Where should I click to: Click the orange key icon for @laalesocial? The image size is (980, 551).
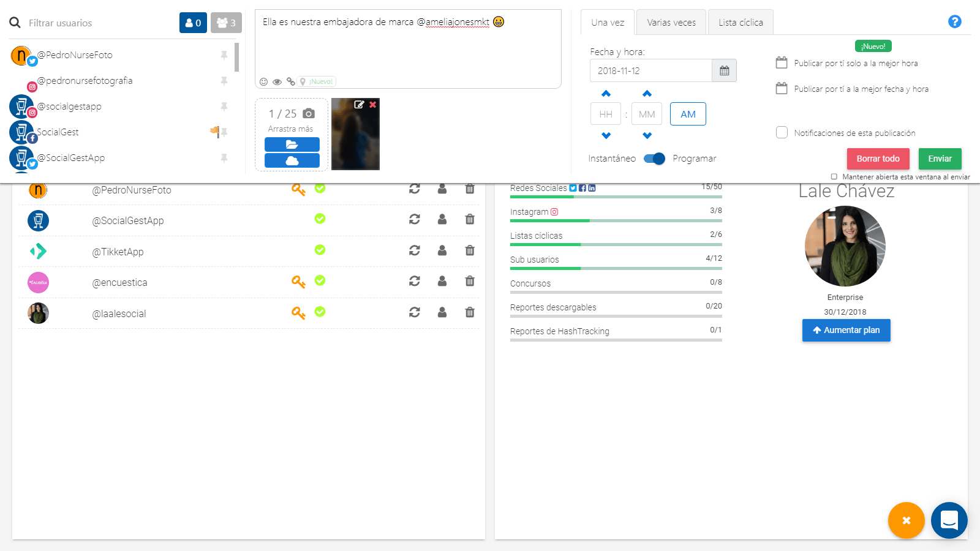(x=298, y=313)
